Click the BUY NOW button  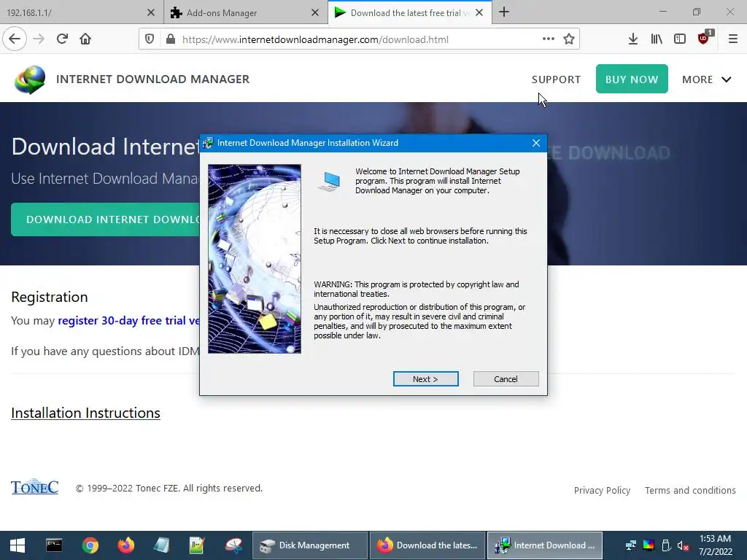click(x=632, y=79)
